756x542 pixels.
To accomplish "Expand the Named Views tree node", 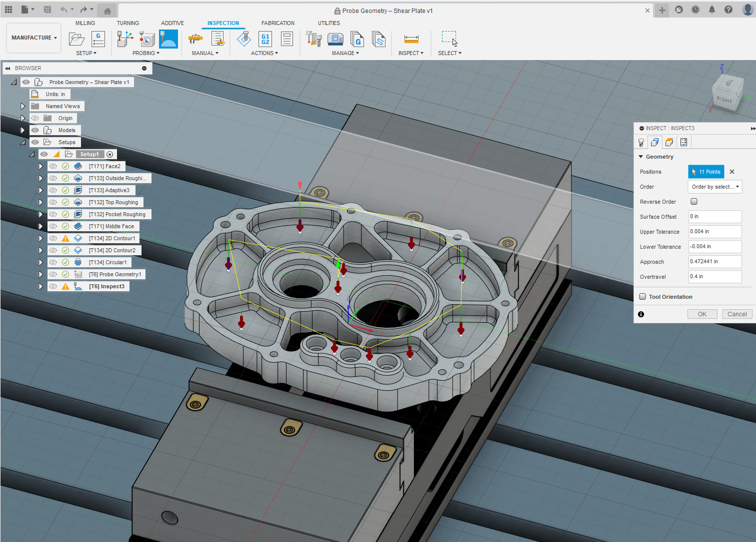I will coord(22,106).
